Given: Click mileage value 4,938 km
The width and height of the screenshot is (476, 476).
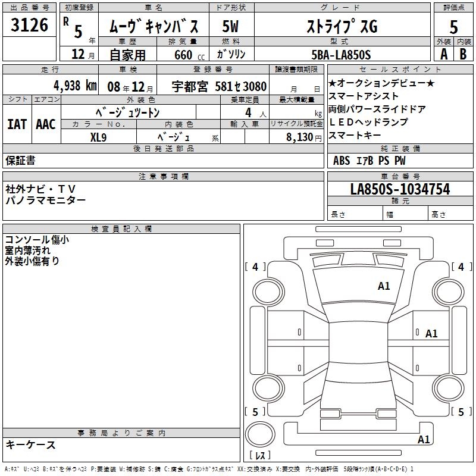Looking at the screenshot, I should point(76,86).
